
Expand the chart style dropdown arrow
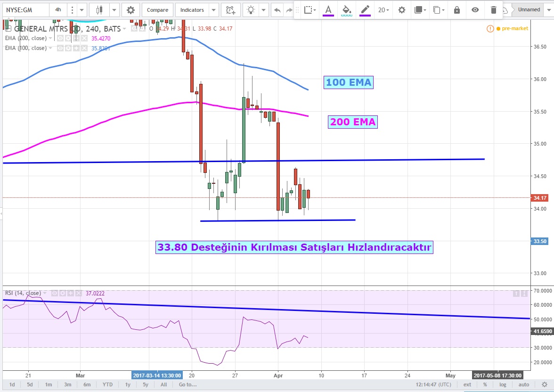point(114,9)
